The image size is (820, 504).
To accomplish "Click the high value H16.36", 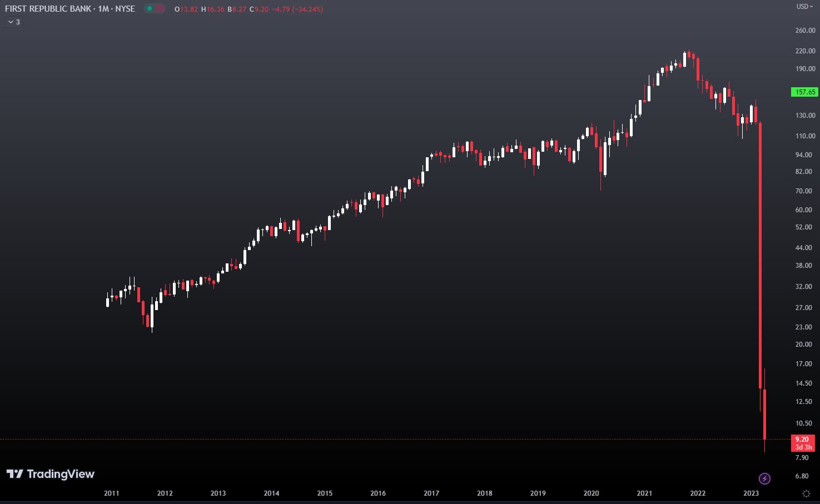I will coord(213,9).
